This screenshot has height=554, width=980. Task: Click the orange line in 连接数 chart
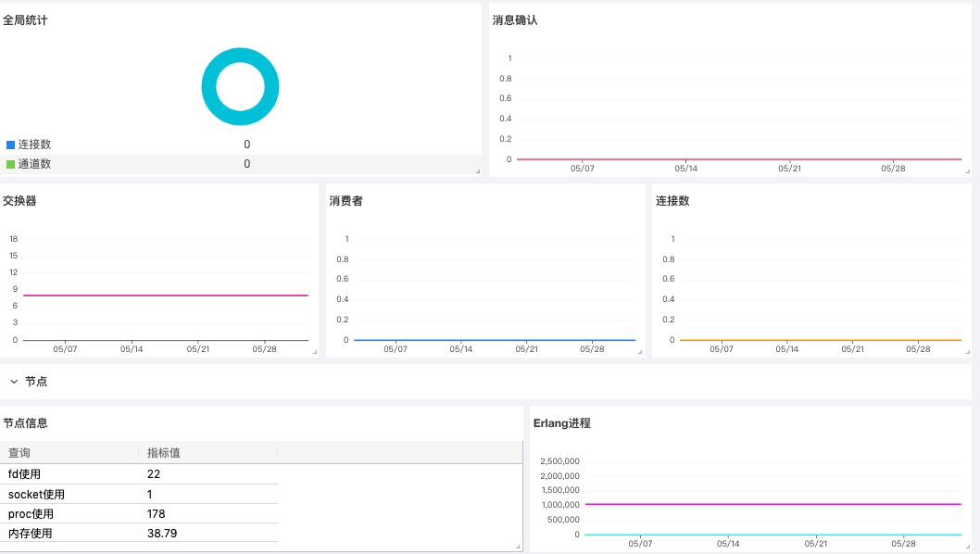tap(821, 340)
